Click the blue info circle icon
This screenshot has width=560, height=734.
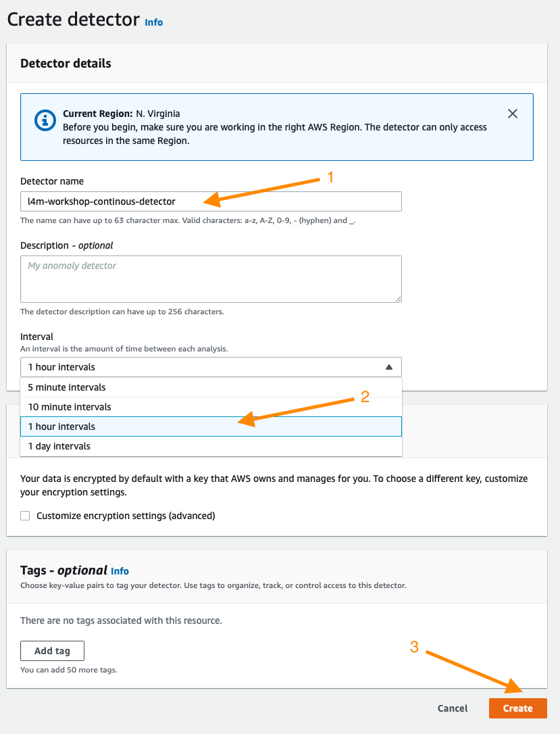(x=45, y=120)
